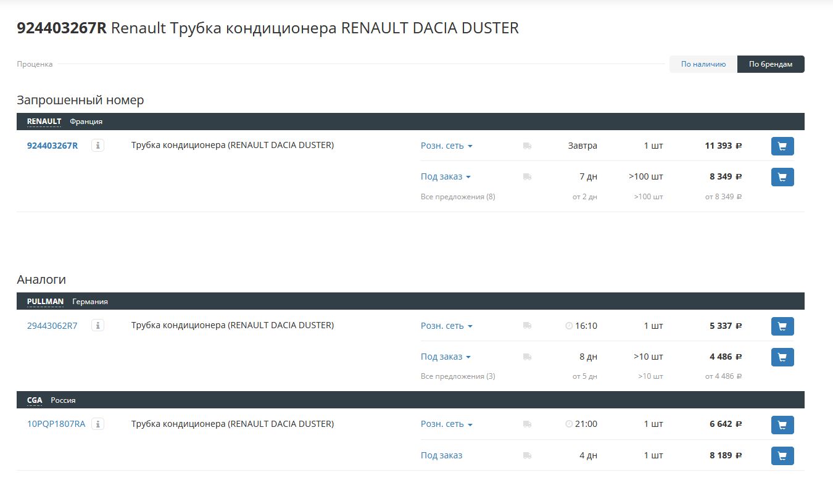Open info icon next to 29443062R7
833x504 pixels.
(97, 325)
